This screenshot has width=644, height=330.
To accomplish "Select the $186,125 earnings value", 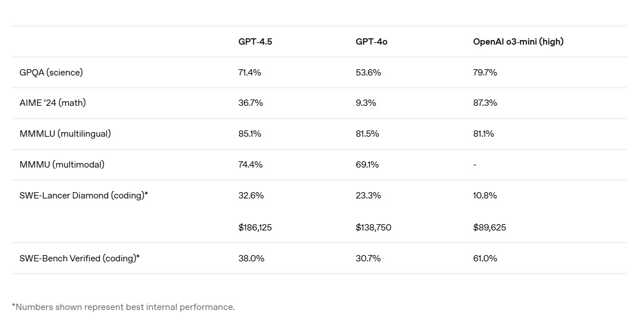I will (x=255, y=228).
